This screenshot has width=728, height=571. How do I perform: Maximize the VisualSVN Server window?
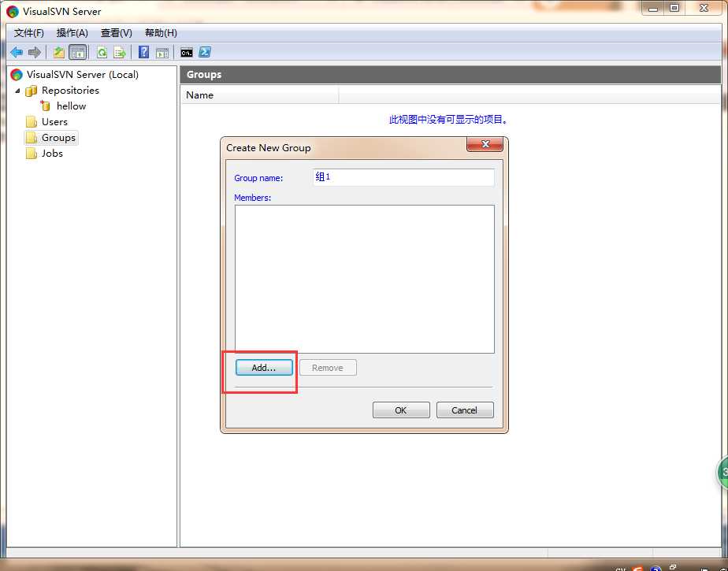(x=674, y=8)
